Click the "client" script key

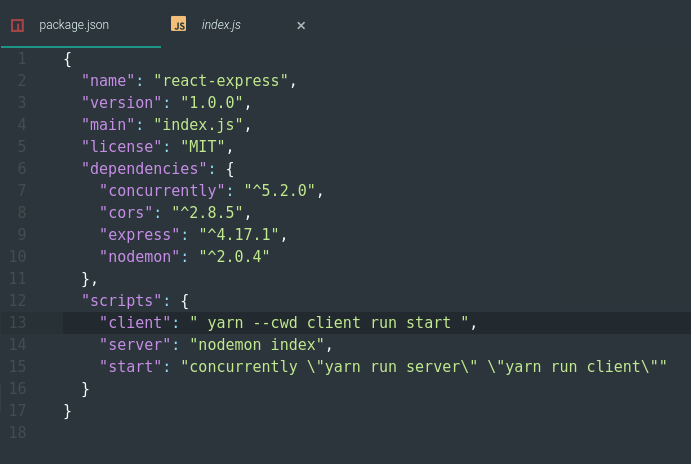[135, 323]
